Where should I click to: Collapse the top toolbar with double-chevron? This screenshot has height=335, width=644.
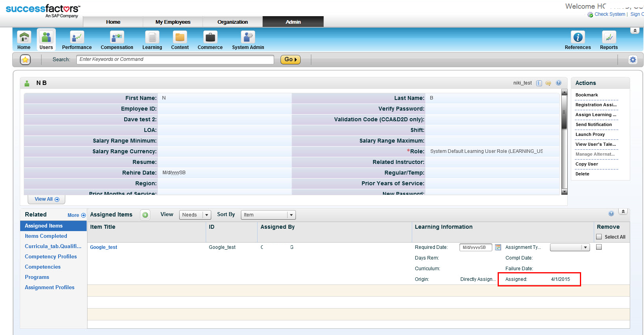[x=635, y=30]
